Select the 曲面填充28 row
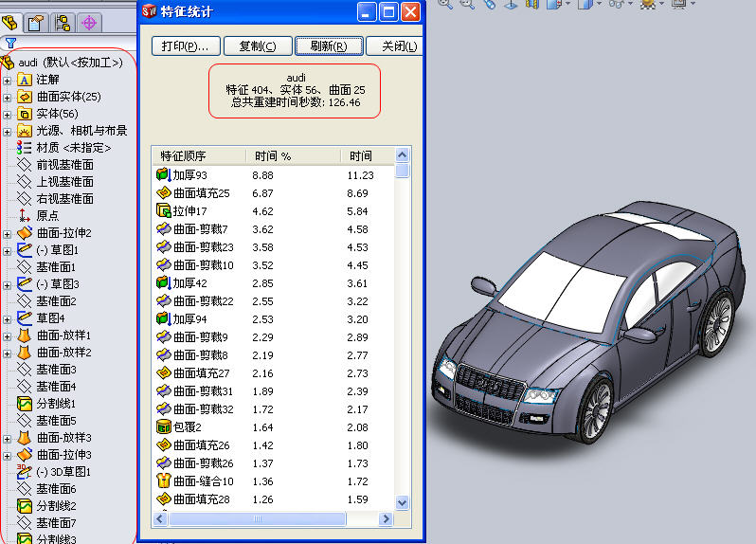The width and height of the screenshot is (756, 544). [x=274, y=499]
